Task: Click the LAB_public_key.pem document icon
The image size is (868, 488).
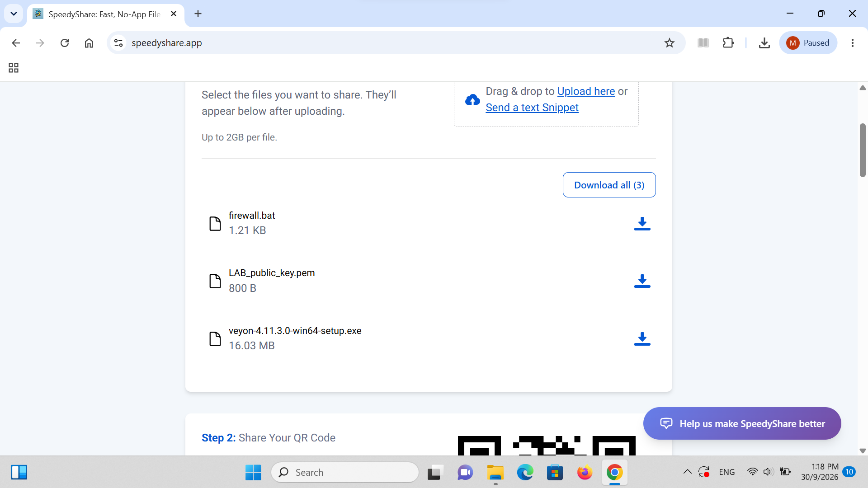Action: click(215, 281)
